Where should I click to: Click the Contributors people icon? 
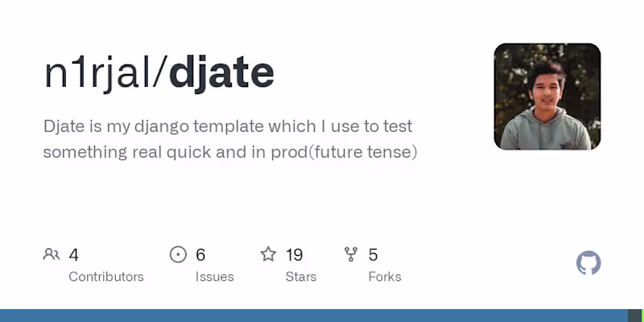(x=52, y=254)
